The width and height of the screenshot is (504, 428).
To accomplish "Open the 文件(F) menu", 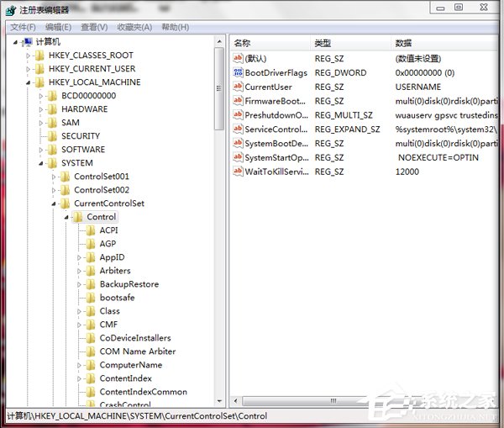I will [23, 28].
